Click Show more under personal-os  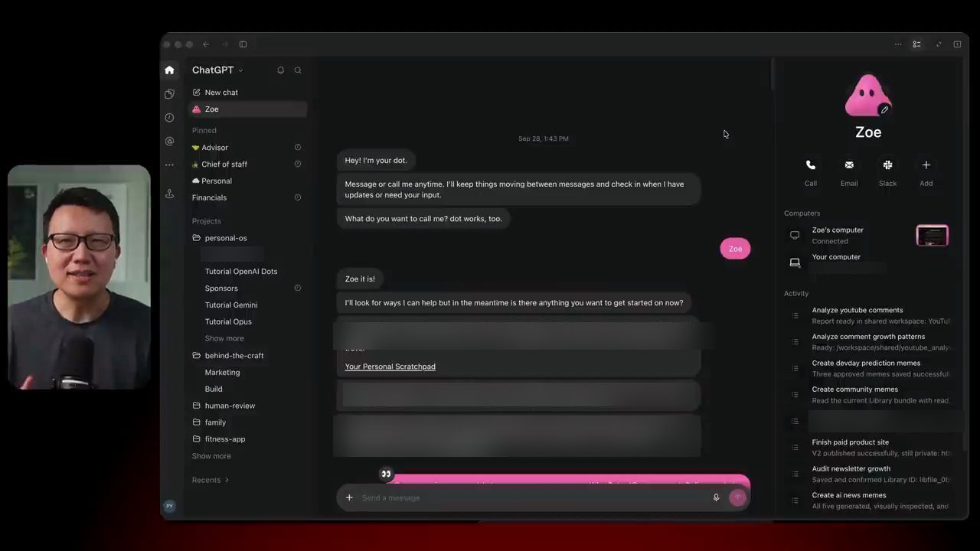coord(224,338)
